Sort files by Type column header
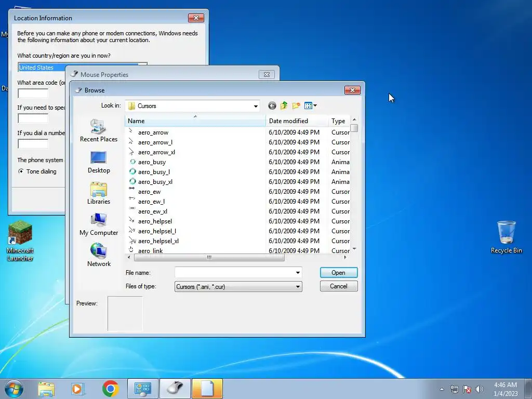 (339, 121)
